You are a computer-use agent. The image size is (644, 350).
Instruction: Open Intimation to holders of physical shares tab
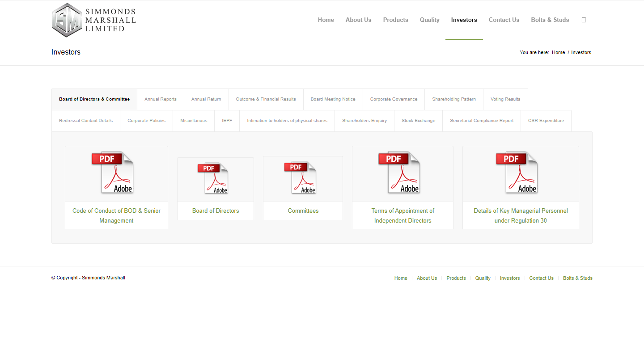pyautogui.click(x=287, y=121)
